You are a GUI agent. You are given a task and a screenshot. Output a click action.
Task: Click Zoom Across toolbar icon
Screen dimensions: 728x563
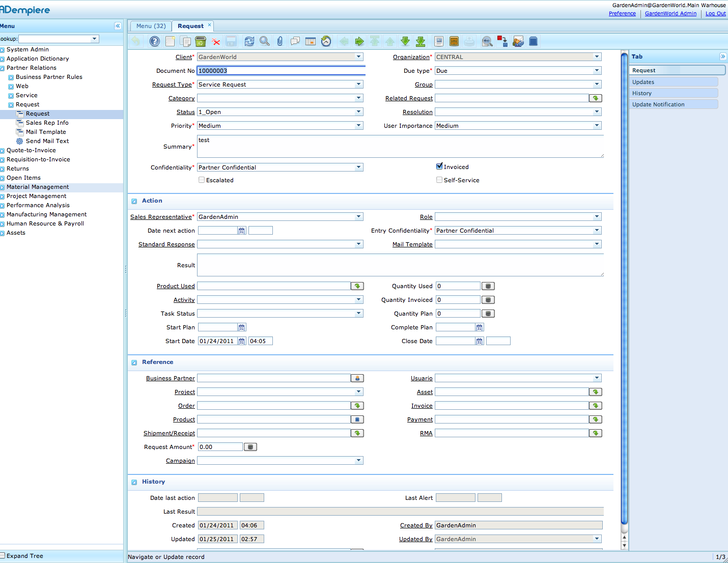tap(487, 41)
